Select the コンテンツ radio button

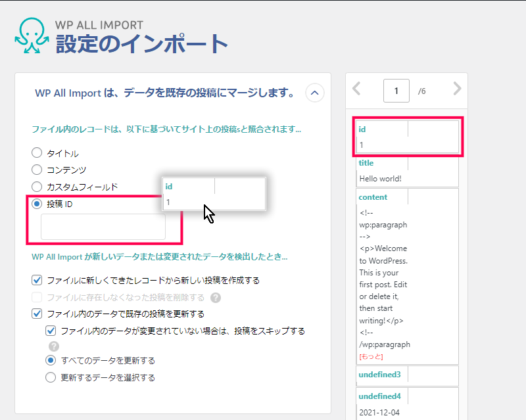[x=37, y=170]
